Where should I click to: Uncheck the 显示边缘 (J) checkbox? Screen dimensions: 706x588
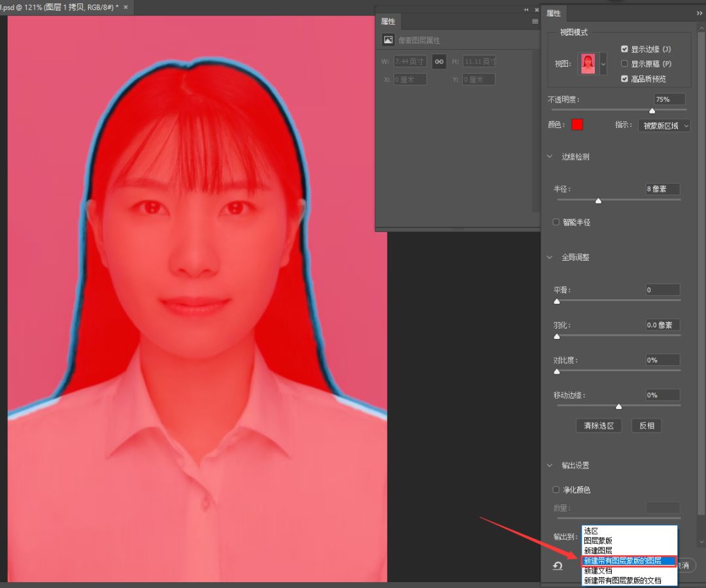624,49
